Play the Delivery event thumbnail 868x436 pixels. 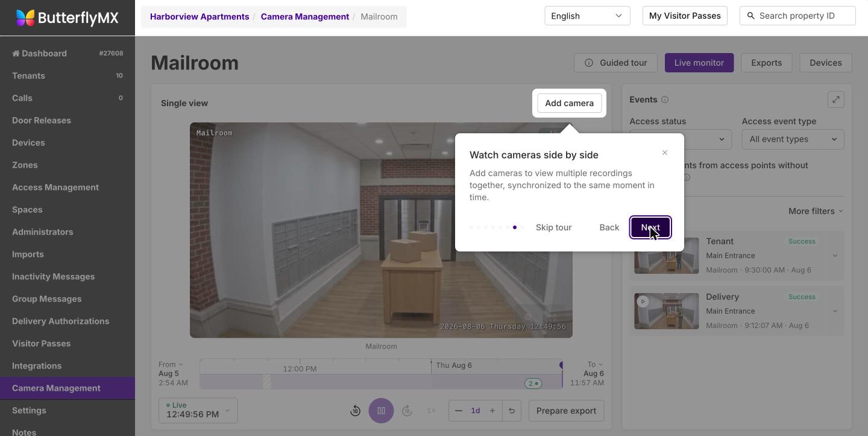643,302
